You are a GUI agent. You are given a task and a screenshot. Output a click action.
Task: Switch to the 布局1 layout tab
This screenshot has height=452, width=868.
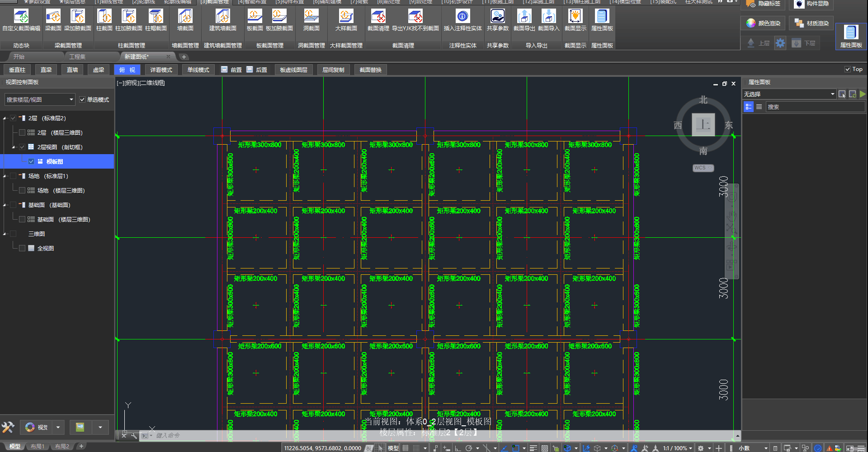38,447
